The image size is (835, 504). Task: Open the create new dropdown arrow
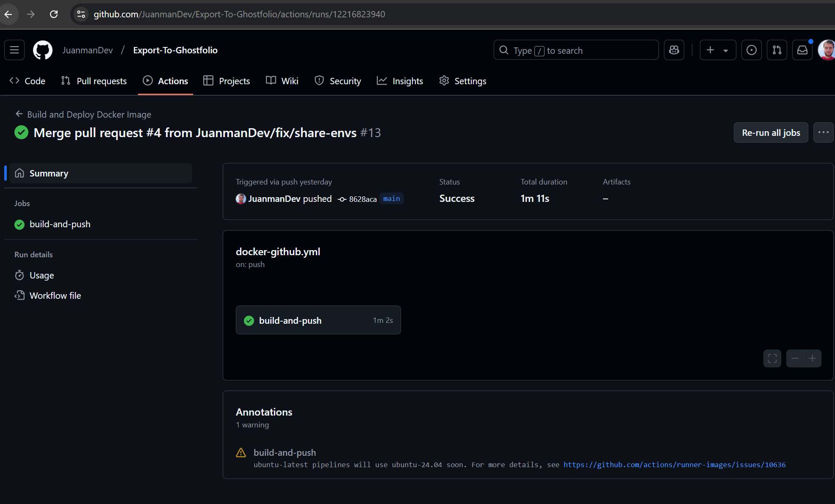725,50
